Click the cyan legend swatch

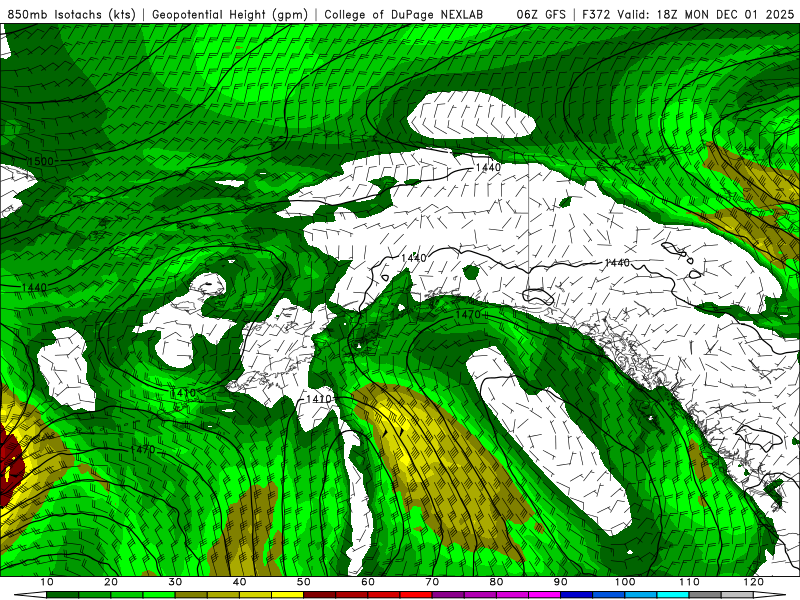point(673,595)
